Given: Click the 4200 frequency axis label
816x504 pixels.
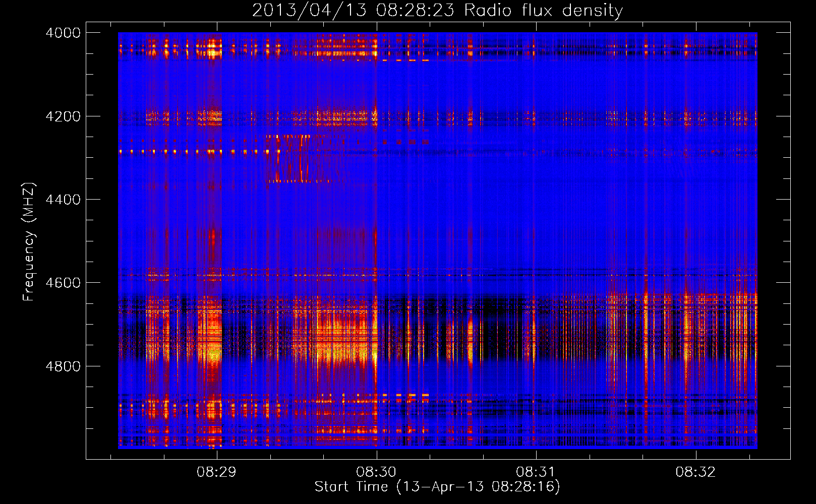Looking at the screenshot, I should pyautogui.click(x=63, y=116).
